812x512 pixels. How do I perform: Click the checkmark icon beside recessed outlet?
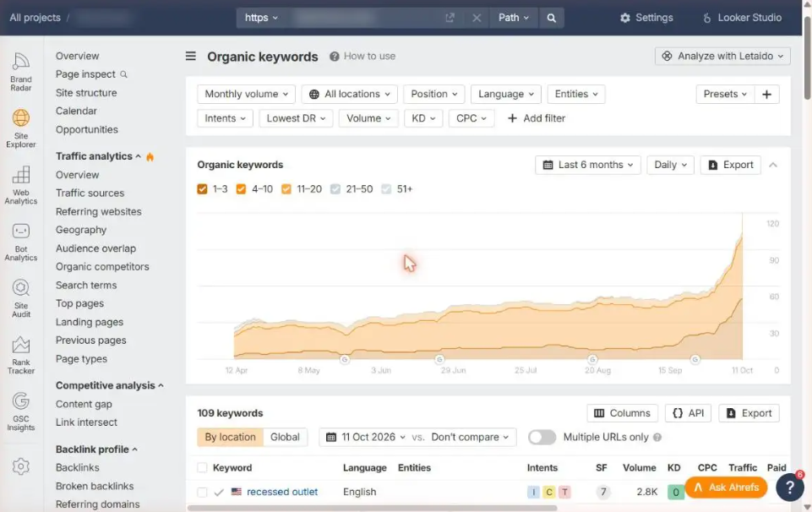click(x=219, y=492)
